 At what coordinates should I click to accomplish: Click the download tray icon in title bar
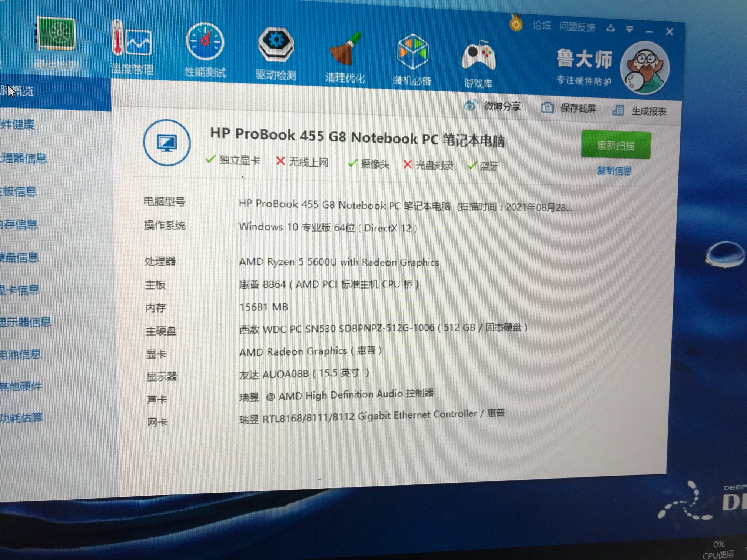coord(611,28)
